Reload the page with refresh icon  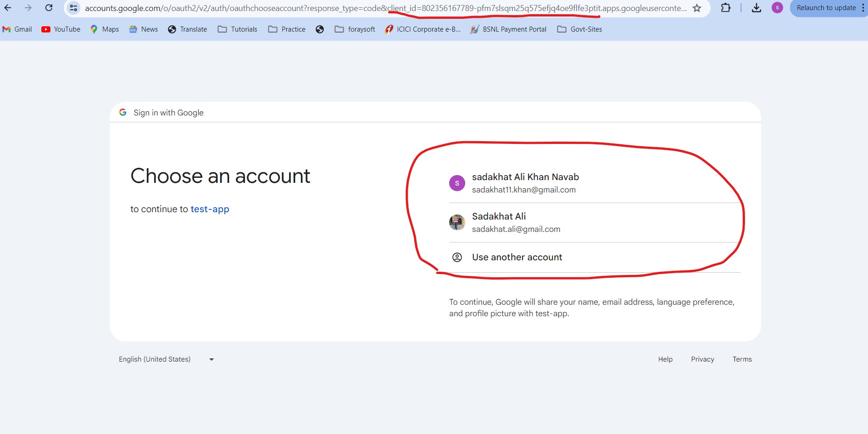[49, 8]
